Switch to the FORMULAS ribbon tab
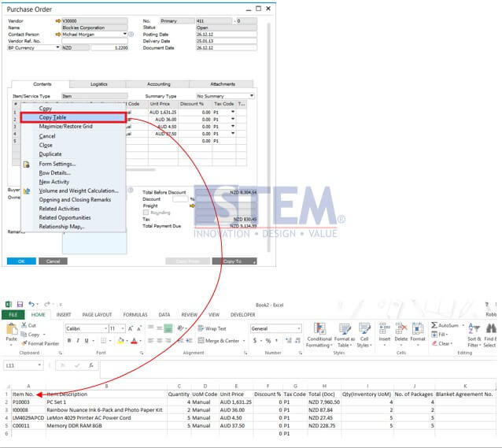Image resolution: width=502 pixels, height=448 pixels. (x=135, y=315)
